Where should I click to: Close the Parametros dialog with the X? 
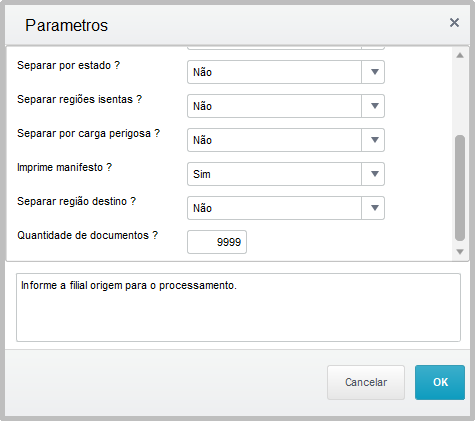[x=454, y=23]
